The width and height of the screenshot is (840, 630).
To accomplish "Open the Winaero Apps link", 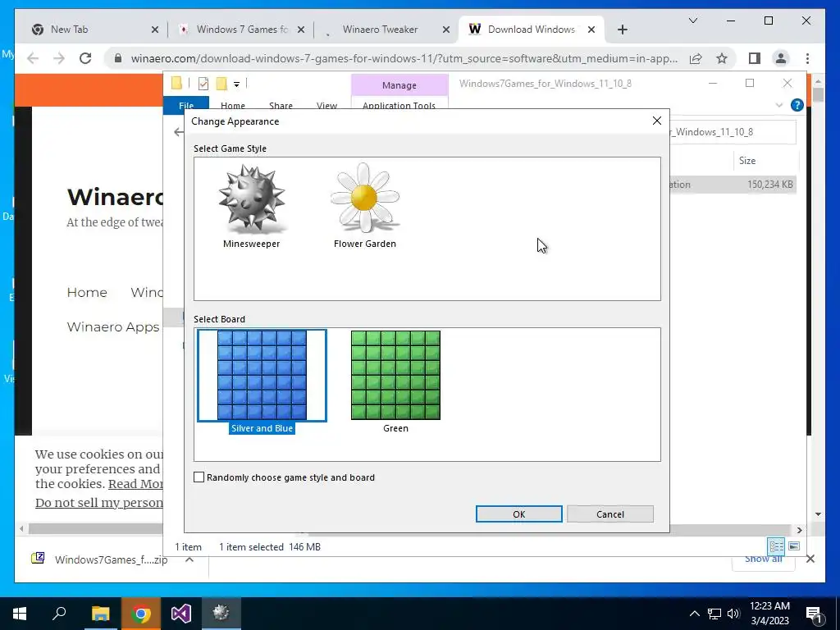I will [113, 326].
